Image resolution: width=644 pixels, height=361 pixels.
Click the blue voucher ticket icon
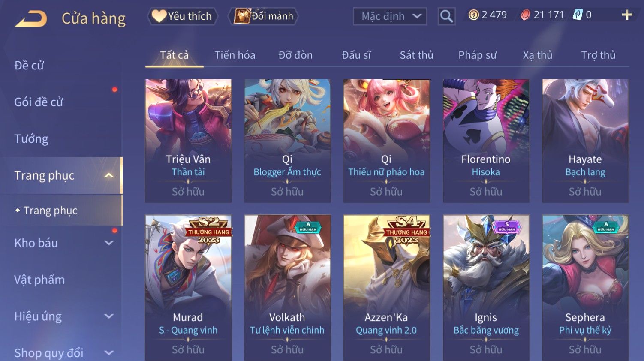(578, 15)
